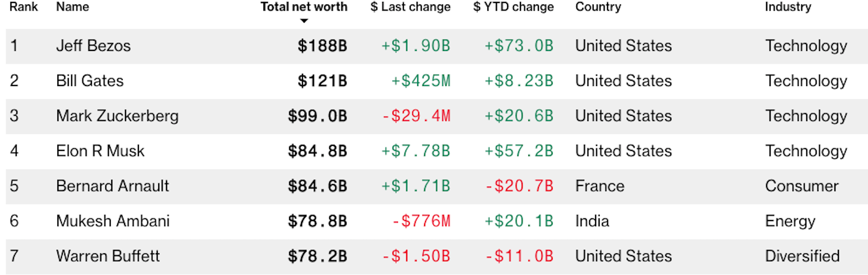Open Jeff Bezos profile link
This screenshot has height=275, width=868.
tap(93, 46)
